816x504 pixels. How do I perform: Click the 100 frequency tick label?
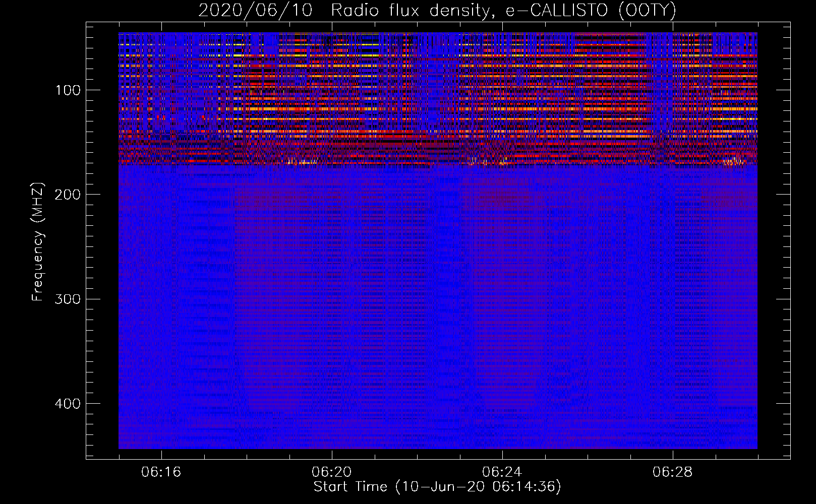point(68,90)
